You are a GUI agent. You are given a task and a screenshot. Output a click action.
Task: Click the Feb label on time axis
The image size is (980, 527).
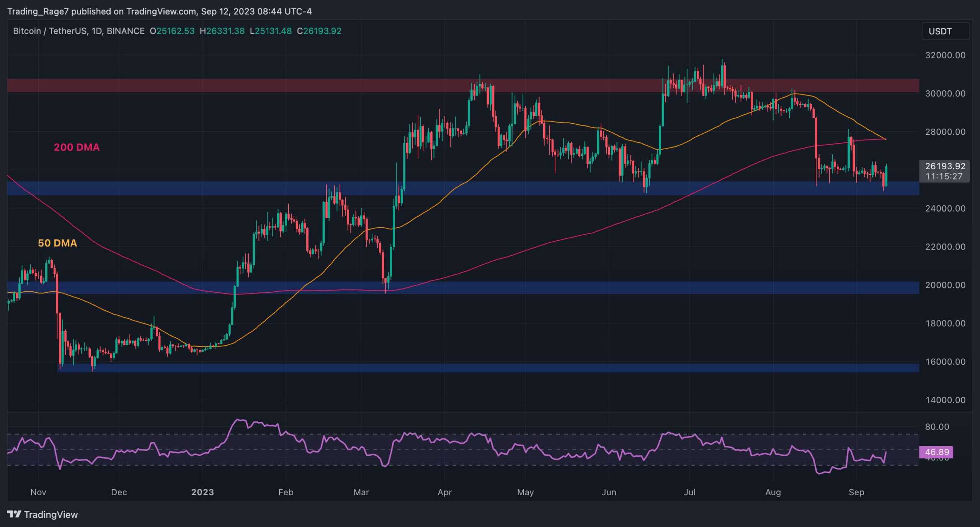point(286,492)
